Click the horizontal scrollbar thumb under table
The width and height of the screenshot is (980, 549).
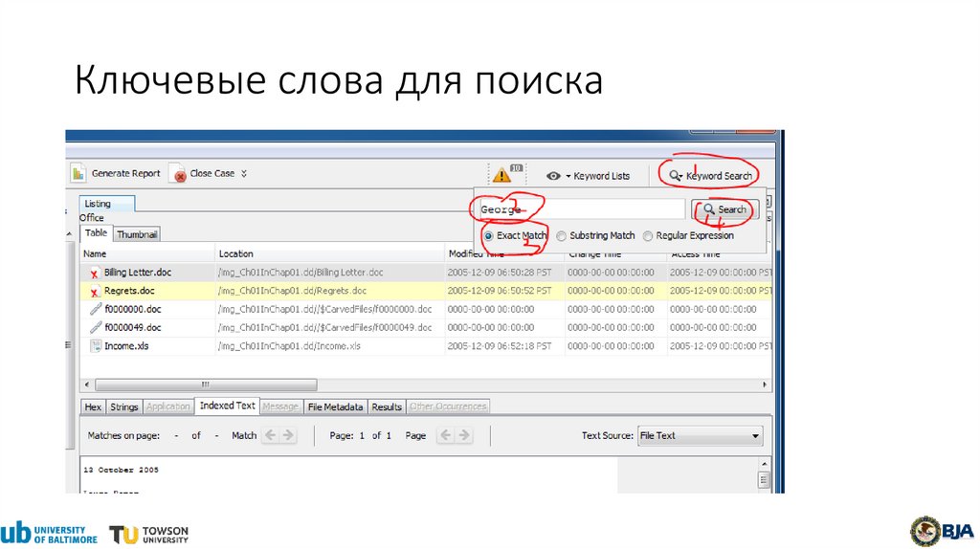point(206,384)
